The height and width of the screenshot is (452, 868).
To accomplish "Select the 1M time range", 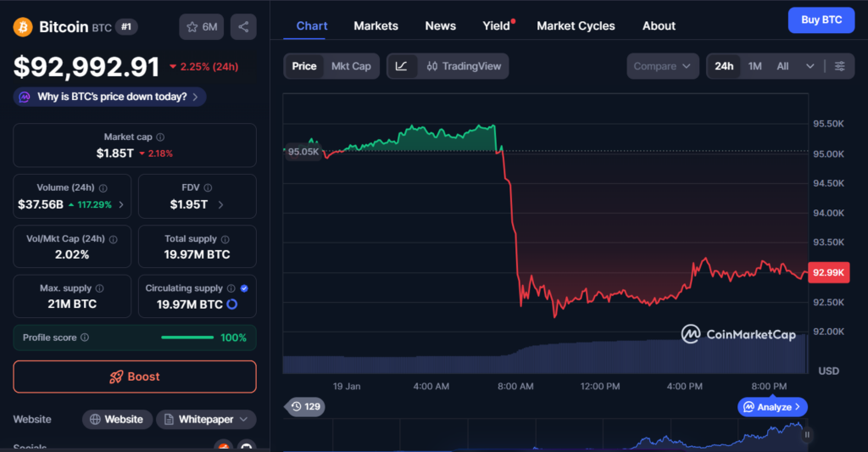I will point(754,66).
